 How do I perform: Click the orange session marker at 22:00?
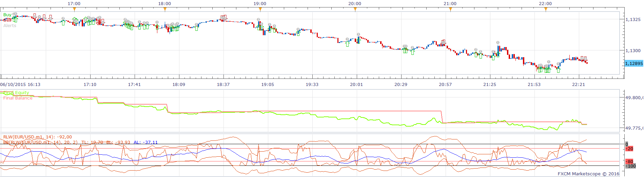(x=546, y=9)
